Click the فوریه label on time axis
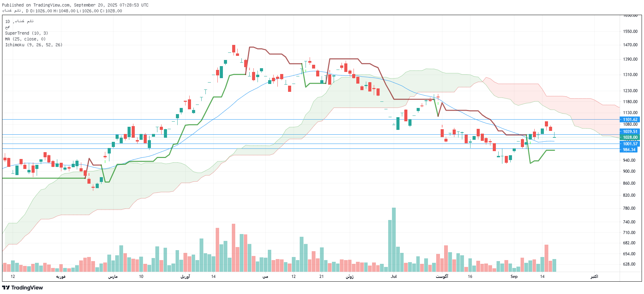The height and width of the screenshot is (294, 644). point(61,277)
